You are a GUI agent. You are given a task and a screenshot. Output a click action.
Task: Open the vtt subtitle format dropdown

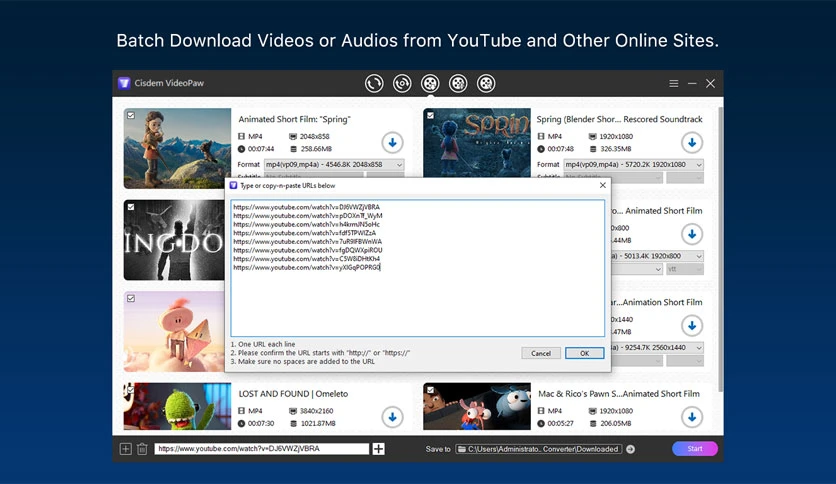click(x=685, y=269)
